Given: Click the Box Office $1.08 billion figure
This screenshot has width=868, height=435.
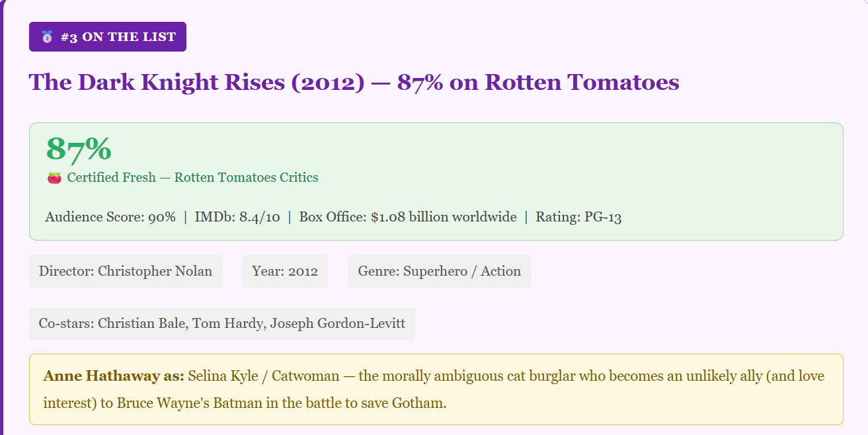Looking at the screenshot, I should point(408,217).
